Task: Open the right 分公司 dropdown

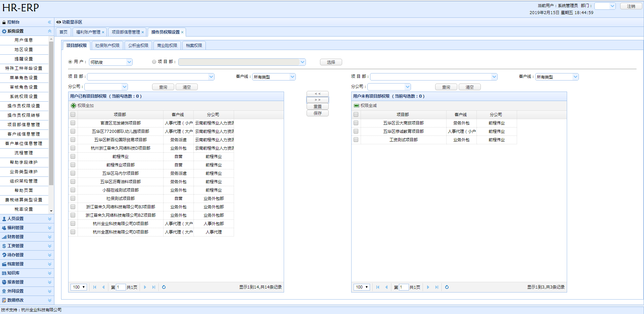Action: pos(408,87)
